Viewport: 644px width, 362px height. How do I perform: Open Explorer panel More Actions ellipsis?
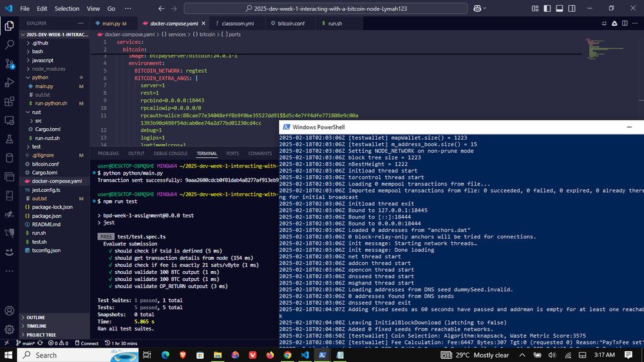click(80, 23)
